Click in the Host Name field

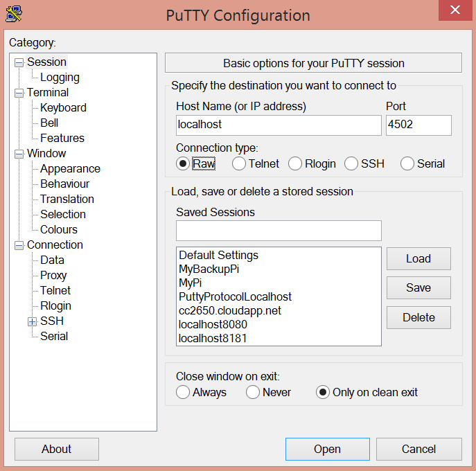(279, 125)
